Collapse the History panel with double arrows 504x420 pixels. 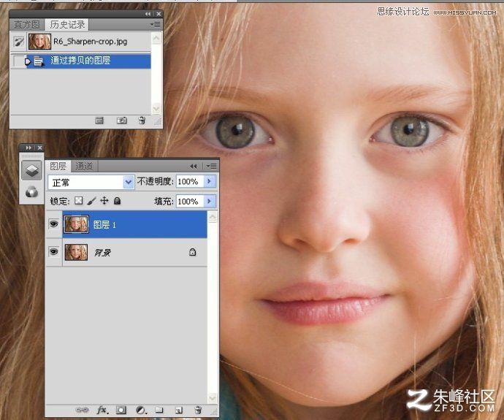click(148, 14)
